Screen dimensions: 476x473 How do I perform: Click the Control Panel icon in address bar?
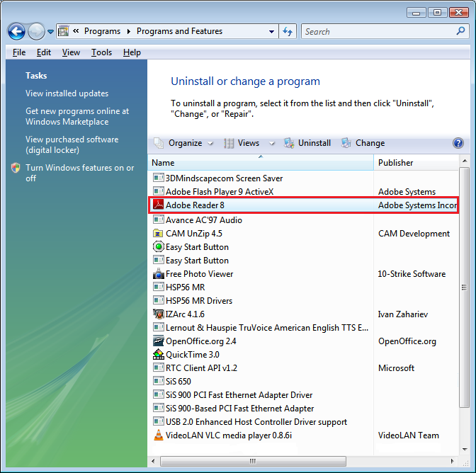(63, 31)
